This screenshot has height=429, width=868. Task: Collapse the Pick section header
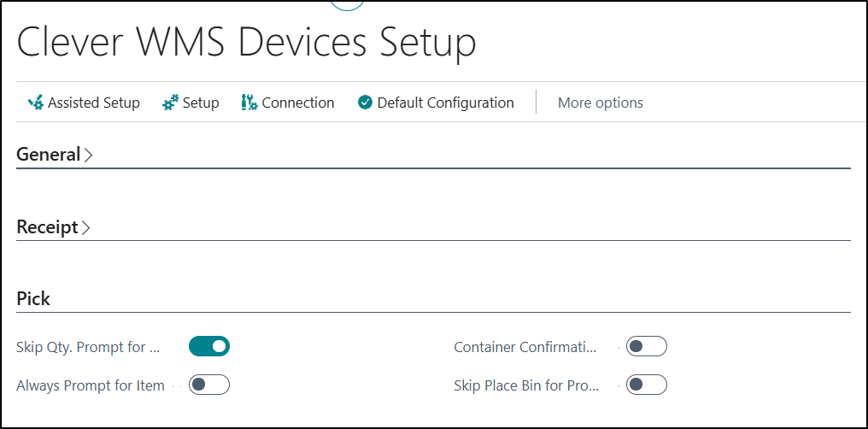(x=33, y=299)
